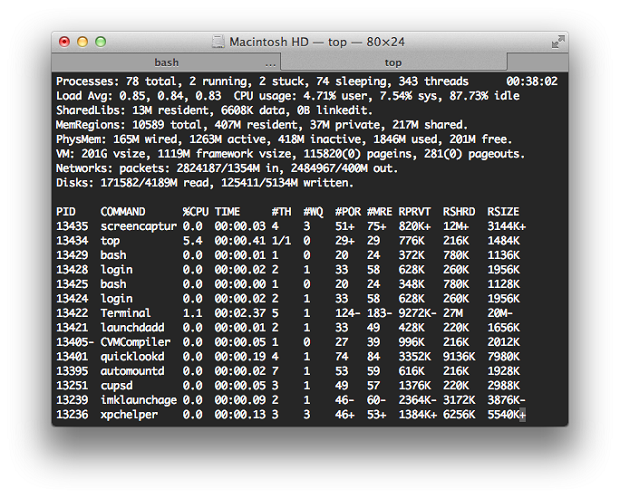Select the top tab

[393, 62]
